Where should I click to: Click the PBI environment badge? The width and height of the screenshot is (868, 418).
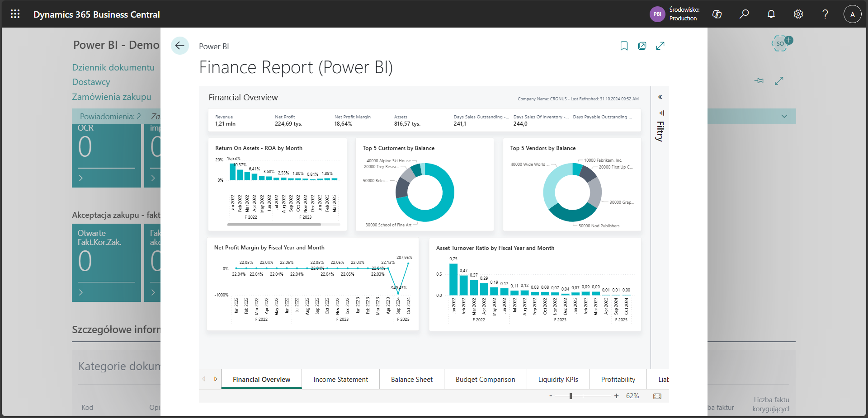coord(657,14)
